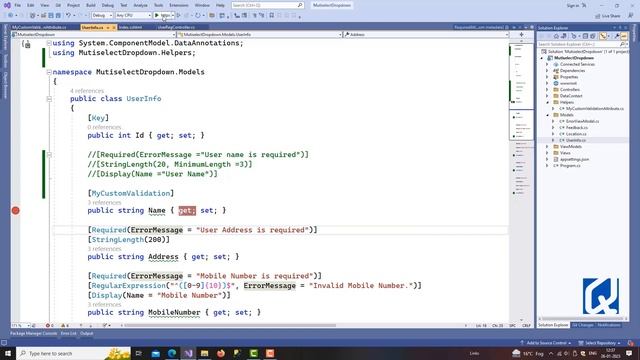Open the Error List tab
This screenshot has height=360, width=640.
point(69,333)
